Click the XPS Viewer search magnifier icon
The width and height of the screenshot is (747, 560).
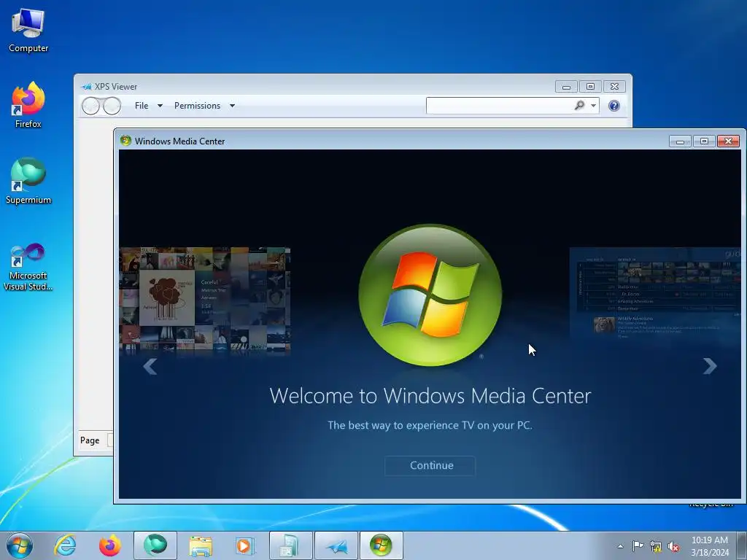579,105
